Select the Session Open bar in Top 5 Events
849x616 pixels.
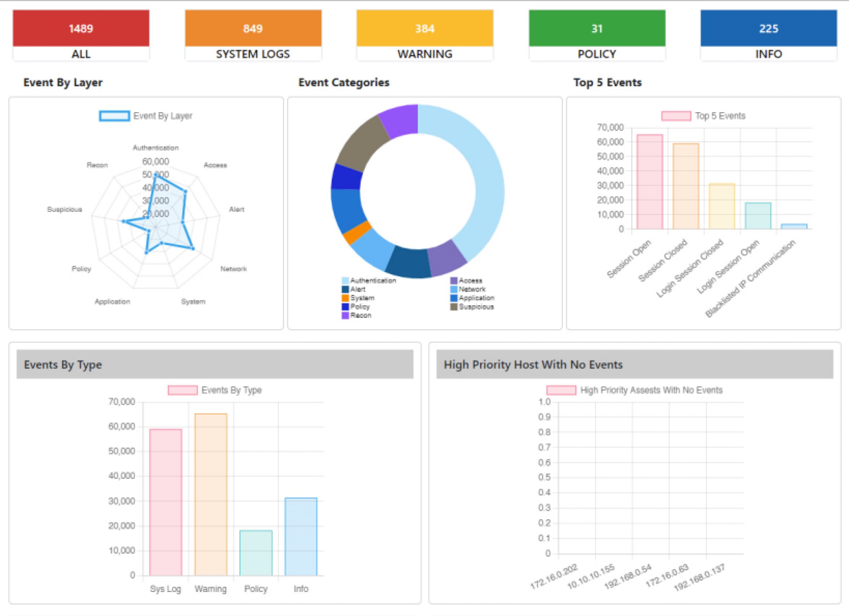pos(650,182)
